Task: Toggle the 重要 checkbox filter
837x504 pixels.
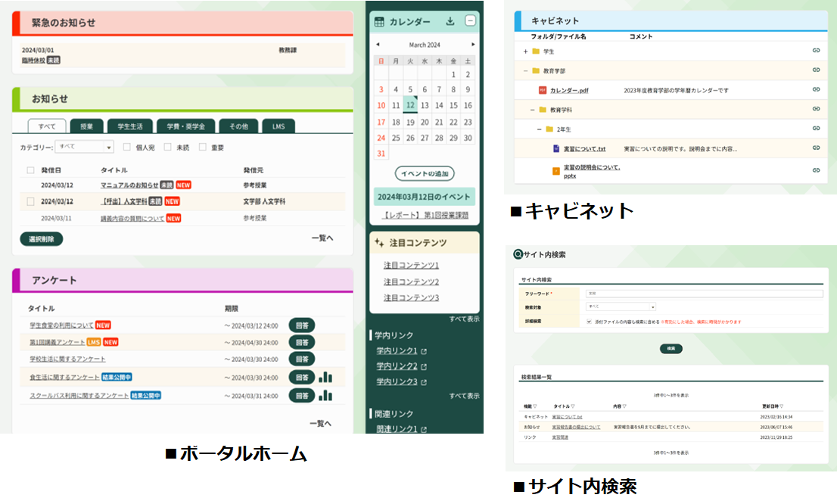Action: pyautogui.click(x=203, y=148)
